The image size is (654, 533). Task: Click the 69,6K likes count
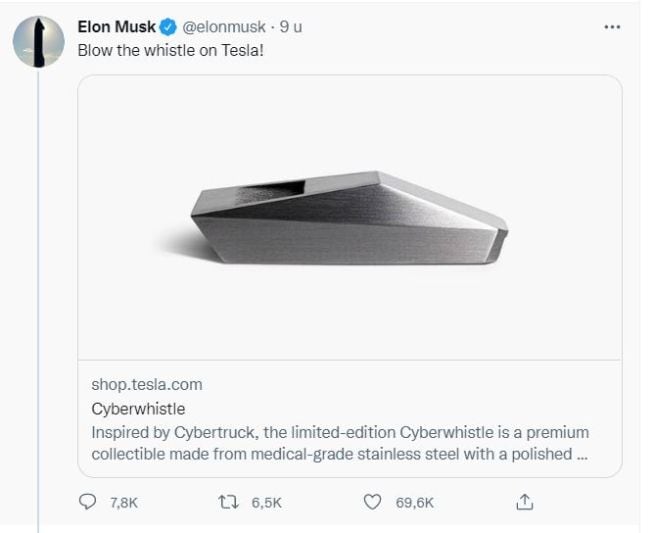point(414,503)
